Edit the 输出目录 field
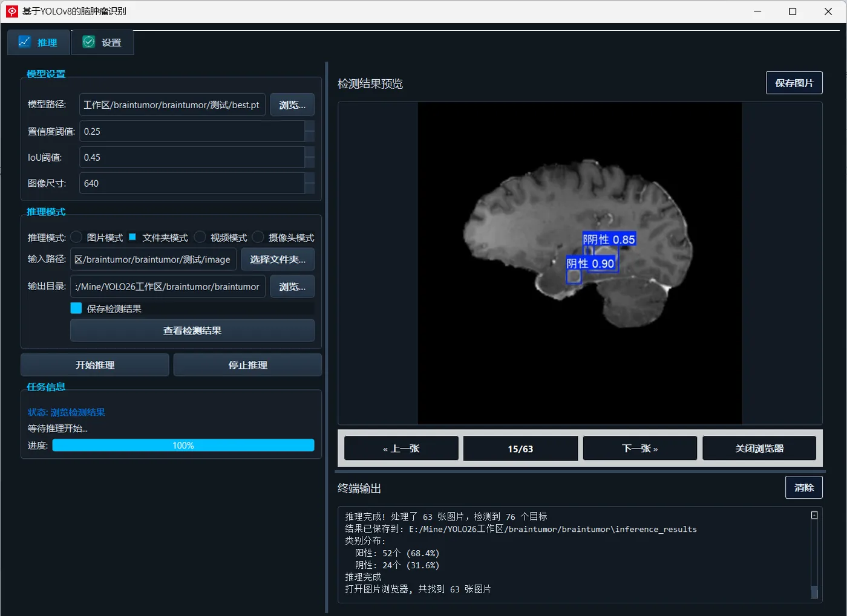 [168, 287]
